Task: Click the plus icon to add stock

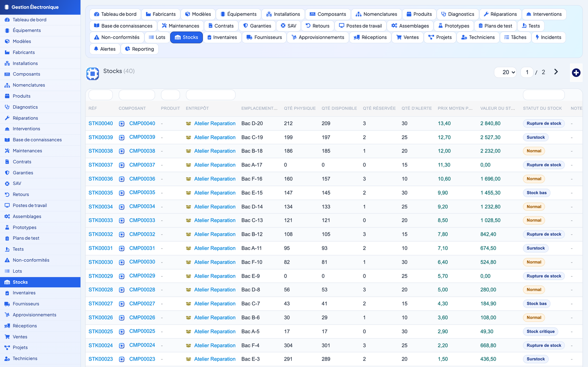Action: [576, 73]
